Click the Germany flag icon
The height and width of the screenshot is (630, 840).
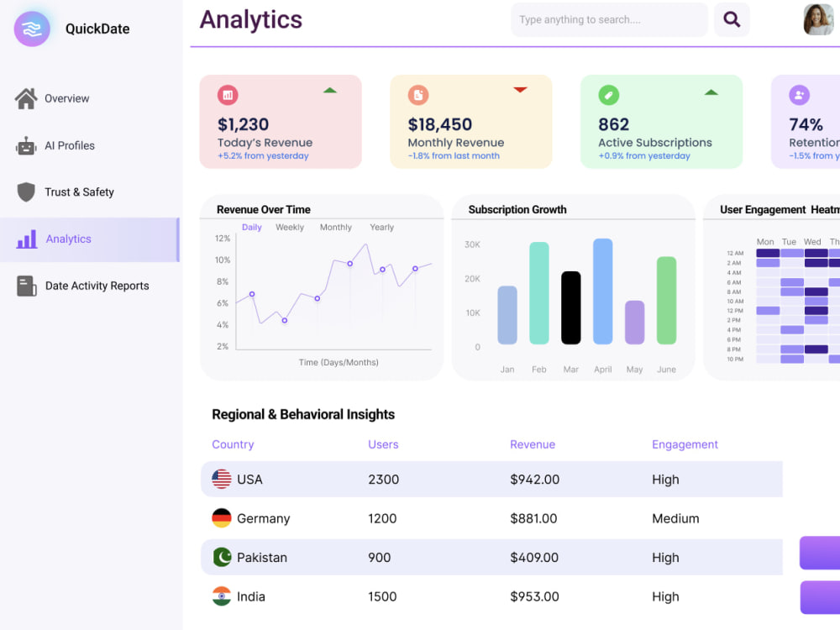click(x=222, y=518)
